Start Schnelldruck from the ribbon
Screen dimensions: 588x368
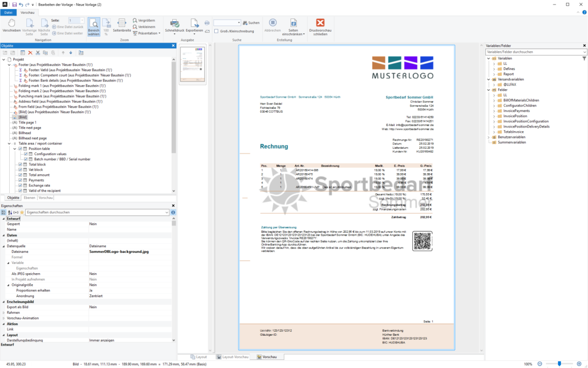pos(174,26)
